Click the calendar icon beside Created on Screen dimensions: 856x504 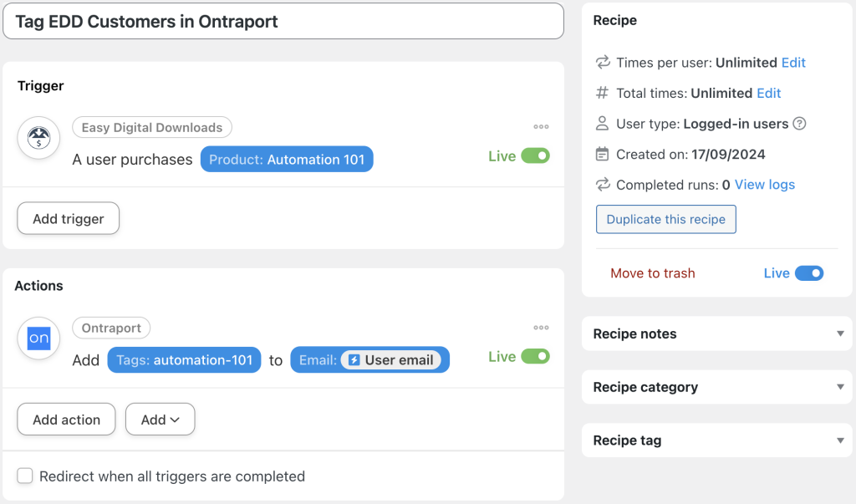(601, 154)
